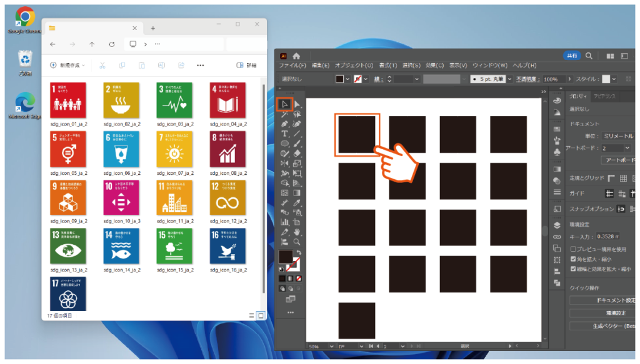Select the Column Graph tool
Viewport: 640px width, 364px height.
click(x=284, y=222)
